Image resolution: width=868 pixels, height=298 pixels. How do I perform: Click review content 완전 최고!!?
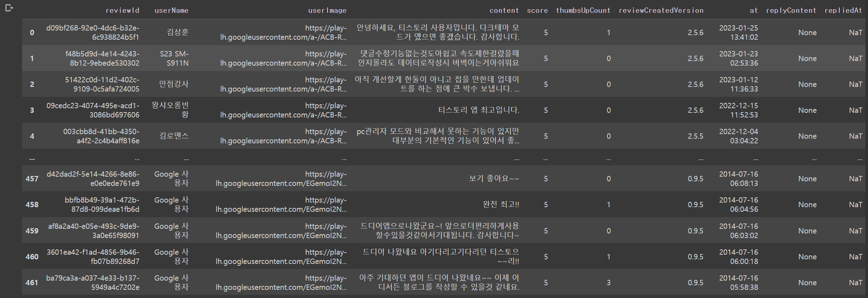point(501,204)
